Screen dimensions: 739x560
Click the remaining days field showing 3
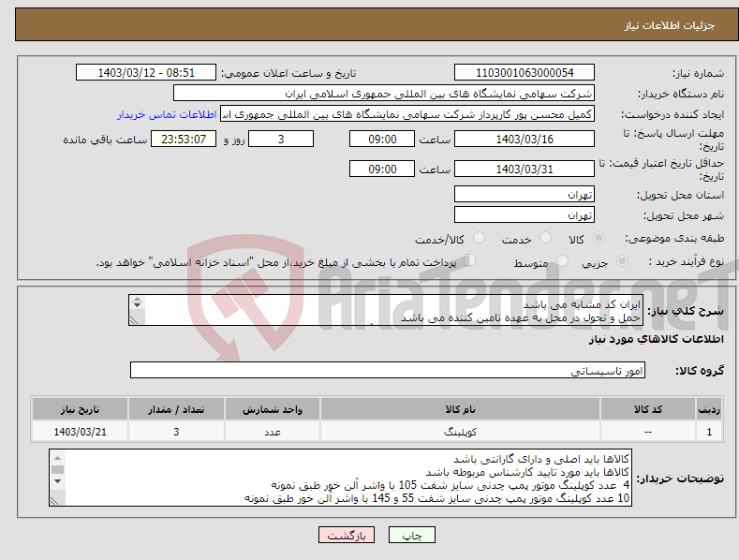tap(281, 139)
